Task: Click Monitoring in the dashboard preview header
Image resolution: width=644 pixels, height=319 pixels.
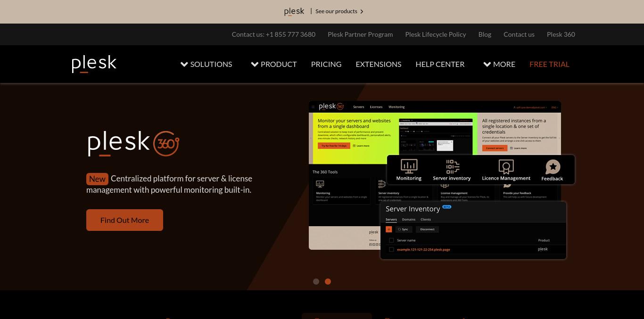Action: click(x=396, y=107)
